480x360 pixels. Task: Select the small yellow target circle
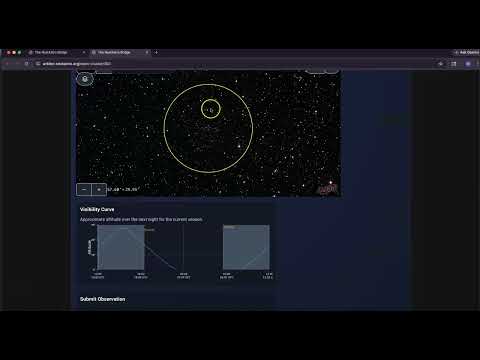[x=211, y=109]
